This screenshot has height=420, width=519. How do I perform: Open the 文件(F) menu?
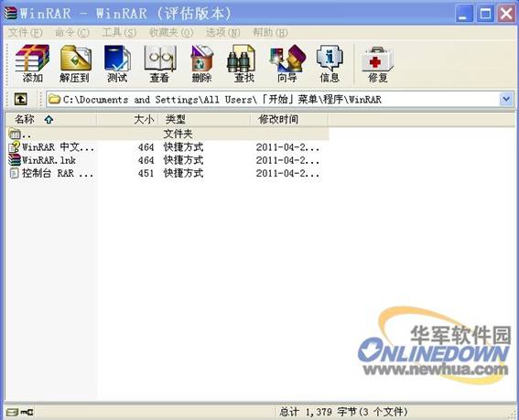[25, 32]
